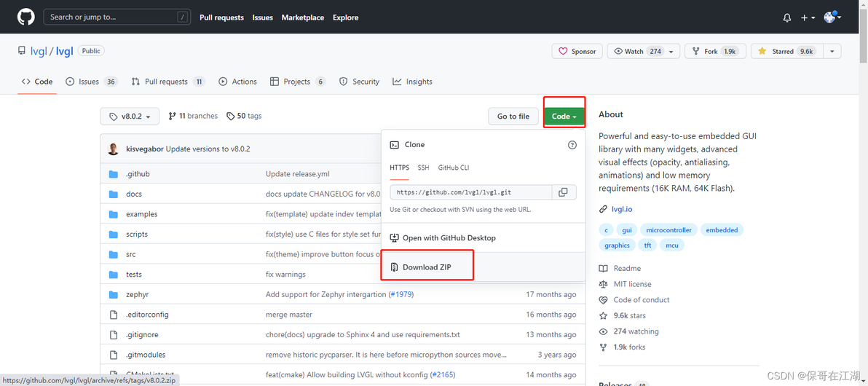Star toggle button for the repository
The width and height of the screenshot is (868, 386).
(785, 52)
